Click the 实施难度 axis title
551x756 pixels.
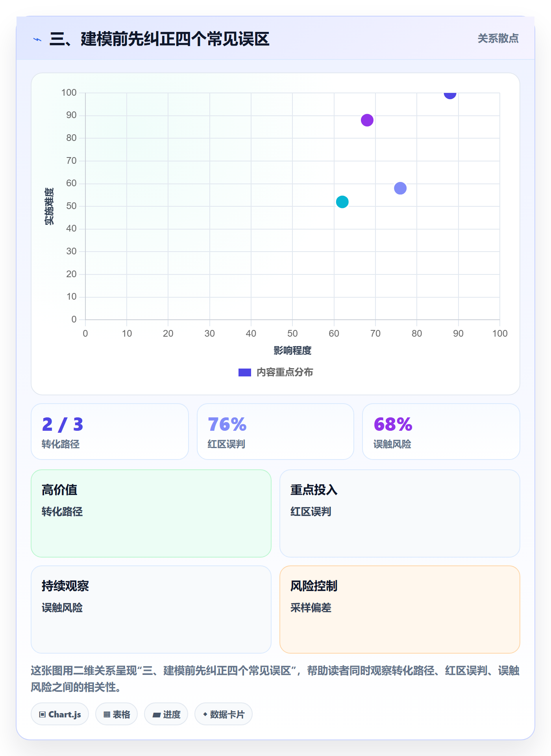pos(49,206)
